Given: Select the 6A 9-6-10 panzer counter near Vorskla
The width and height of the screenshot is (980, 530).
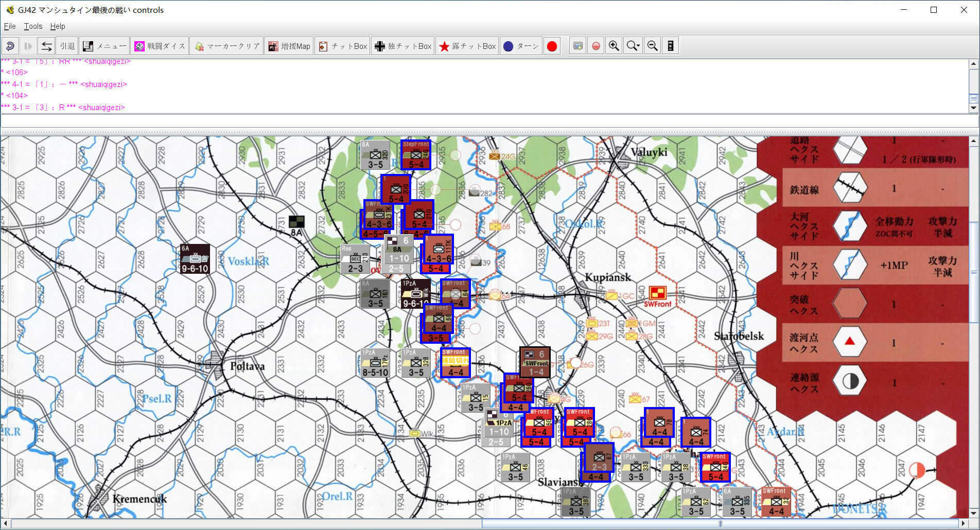Looking at the screenshot, I should 195,258.
